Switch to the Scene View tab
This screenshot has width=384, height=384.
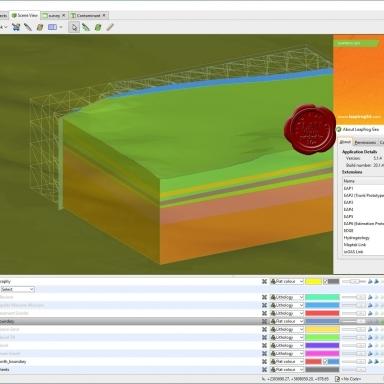click(25, 15)
